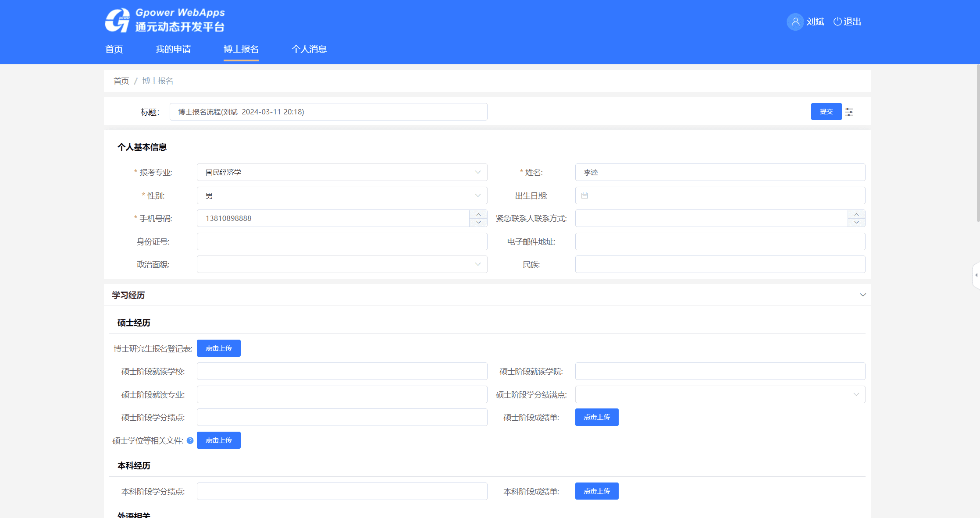Switch to 我的申请 tab
The width and height of the screenshot is (980, 518).
tap(173, 49)
